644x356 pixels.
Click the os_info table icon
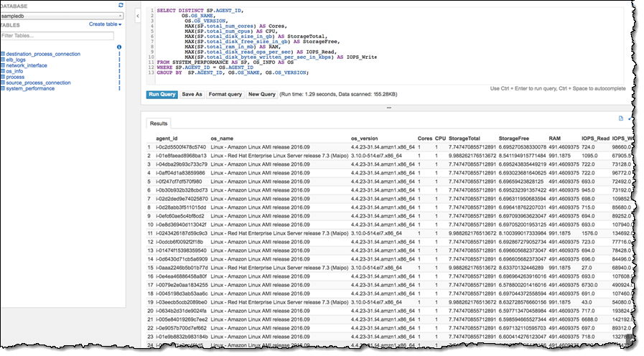click(3, 71)
